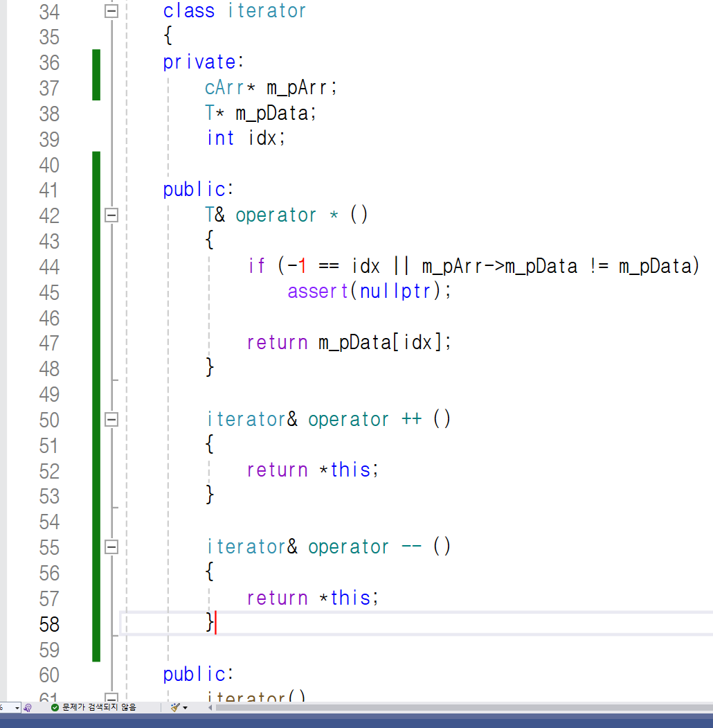Click 'm_pData' declaration on line 38

pos(272,114)
